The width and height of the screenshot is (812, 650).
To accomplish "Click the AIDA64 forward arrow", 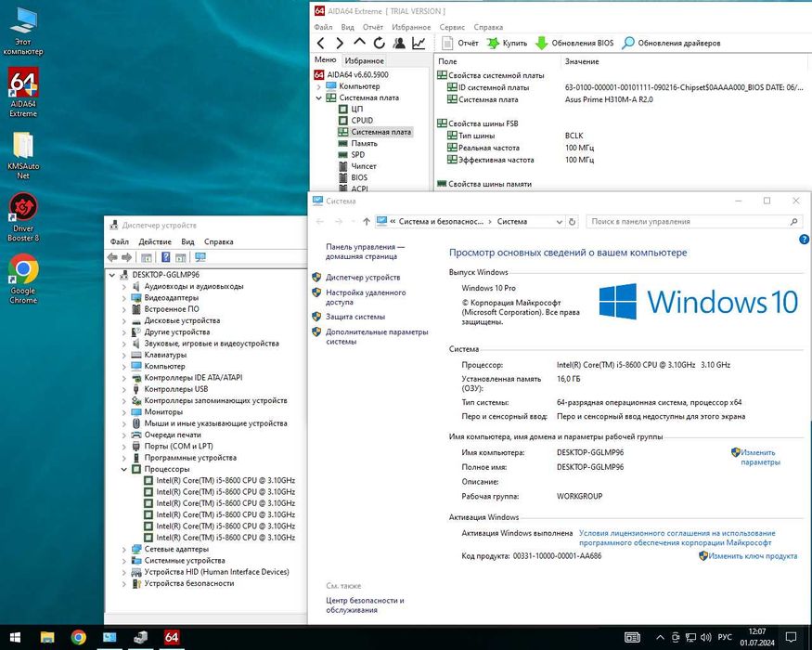I will [340, 43].
